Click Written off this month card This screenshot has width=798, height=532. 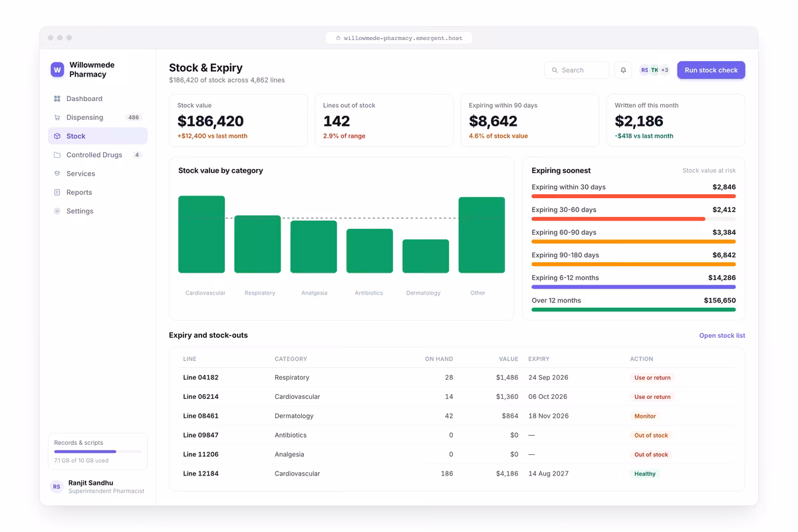pyautogui.click(x=676, y=120)
